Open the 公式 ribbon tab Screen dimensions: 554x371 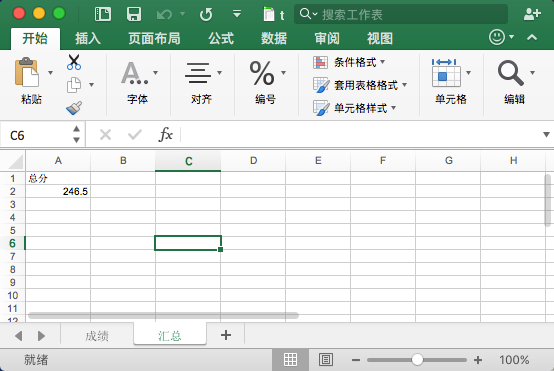221,38
